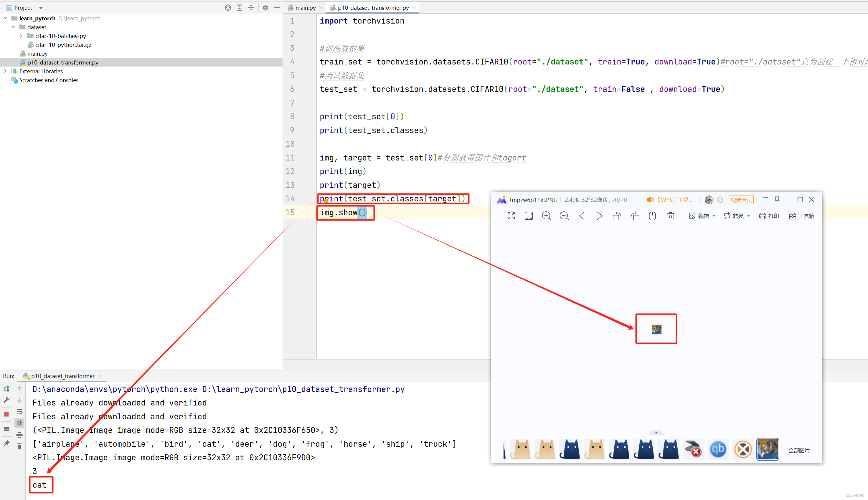
Task: Enter fullscreen mode in image viewer
Action: pyautogui.click(x=511, y=216)
